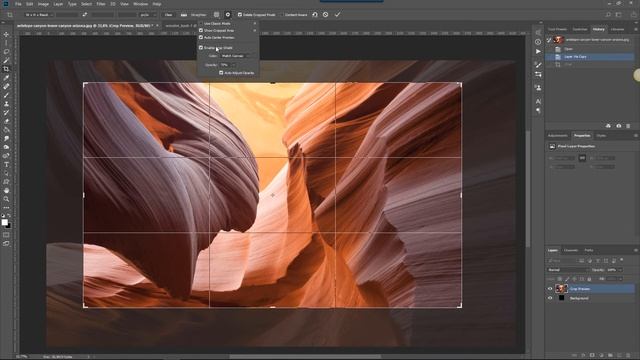Toggle Use Classic Mode checkbox
This screenshot has width=640, height=360.
pyautogui.click(x=201, y=24)
